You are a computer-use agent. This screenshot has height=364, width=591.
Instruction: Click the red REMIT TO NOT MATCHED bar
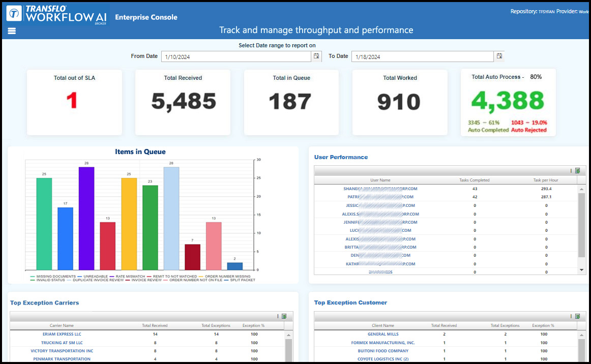pyautogui.click(x=107, y=246)
